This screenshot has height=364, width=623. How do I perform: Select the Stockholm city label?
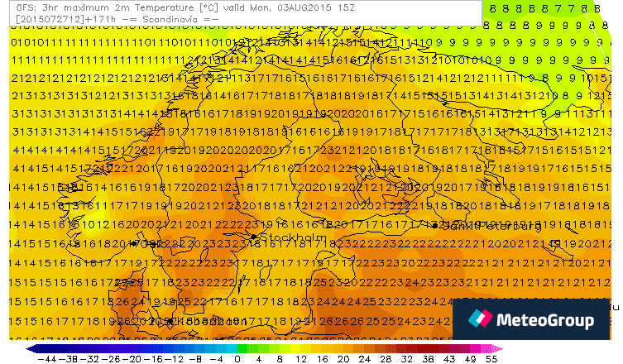point(290,238)
